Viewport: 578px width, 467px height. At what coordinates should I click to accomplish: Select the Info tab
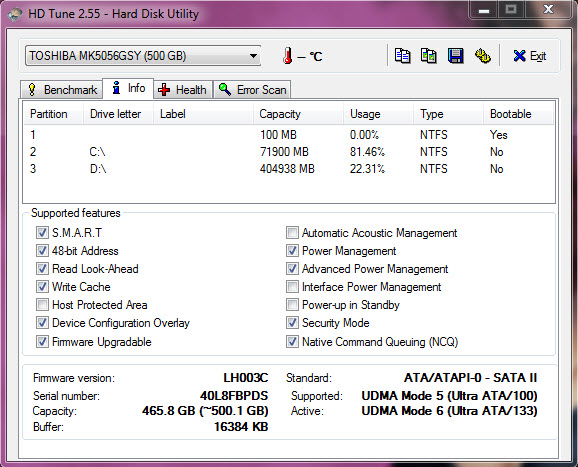point(128,88)
